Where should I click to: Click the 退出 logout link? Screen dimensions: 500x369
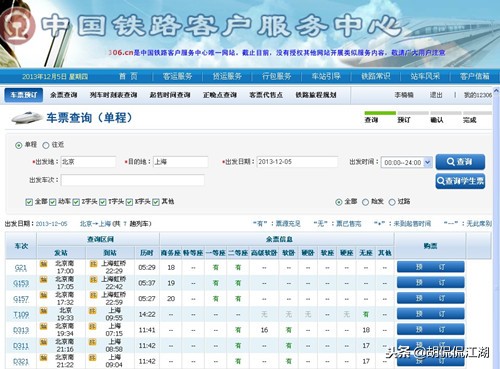[436, 95]
